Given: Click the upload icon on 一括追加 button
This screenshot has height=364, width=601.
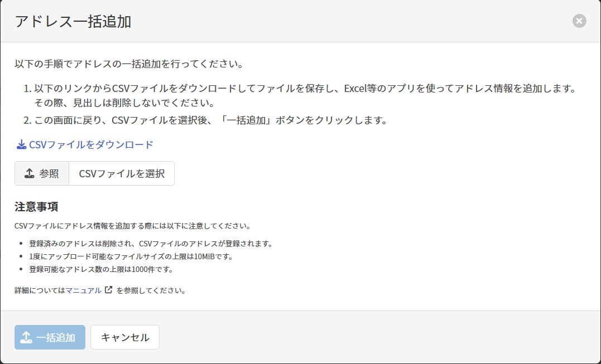Looking at the screenshot, I should tap(26, 337).
